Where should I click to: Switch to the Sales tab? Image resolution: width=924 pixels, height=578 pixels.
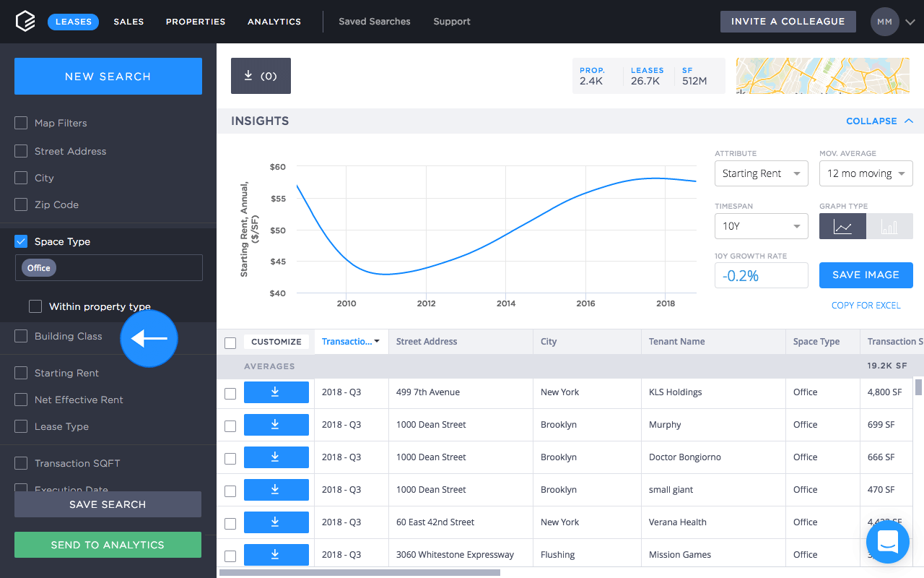tap(128, 22)
